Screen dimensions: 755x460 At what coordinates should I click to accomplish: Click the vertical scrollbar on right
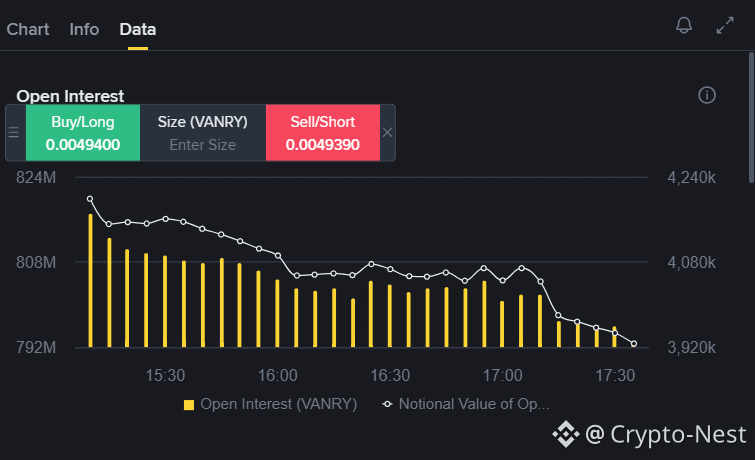[751, 118]
